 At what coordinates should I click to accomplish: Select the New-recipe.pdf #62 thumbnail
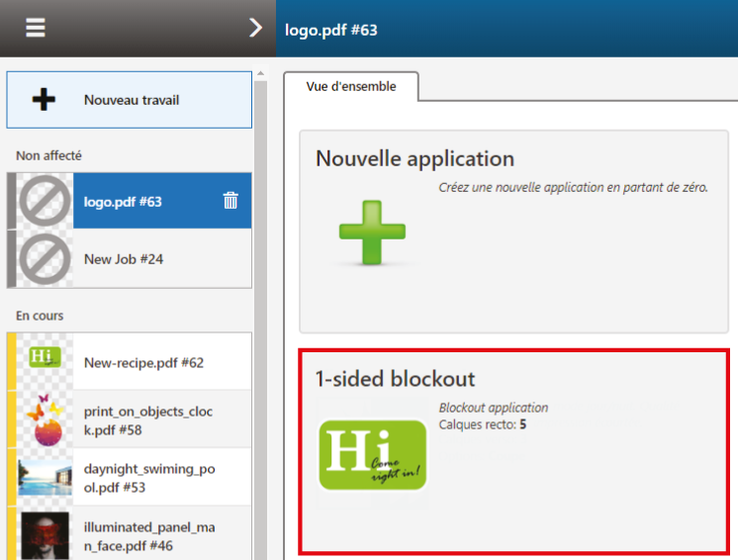(x=45, y=361)
